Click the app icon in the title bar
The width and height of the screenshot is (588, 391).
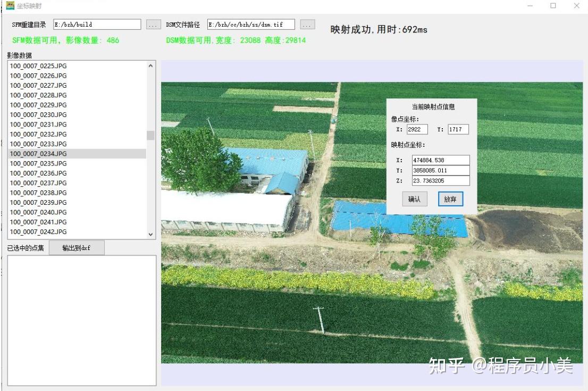click(x=10, y=6)
